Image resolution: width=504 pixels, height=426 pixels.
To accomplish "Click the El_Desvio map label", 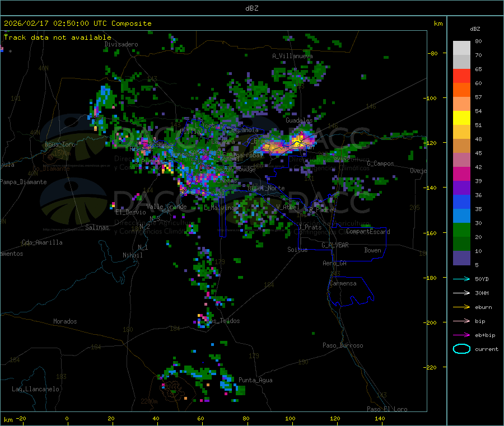I will (131, 212).
